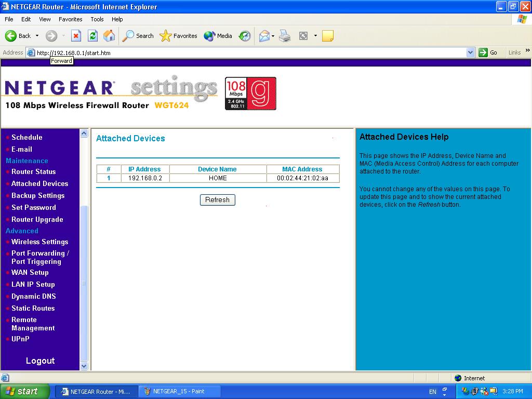Viewport: 532px width, 399px height.
Task: Click the green Go arrow button
Action: [483, 52]
